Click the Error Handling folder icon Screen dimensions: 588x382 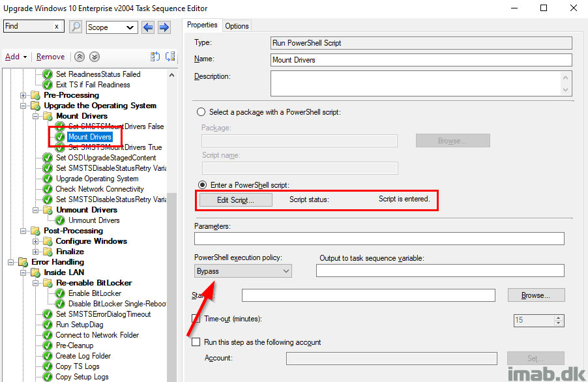[23, 262]
